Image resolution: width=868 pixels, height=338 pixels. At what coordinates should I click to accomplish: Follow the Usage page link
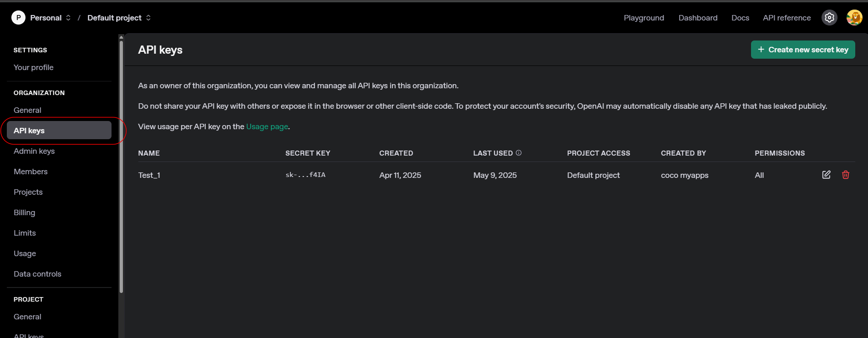coord(267,126)
